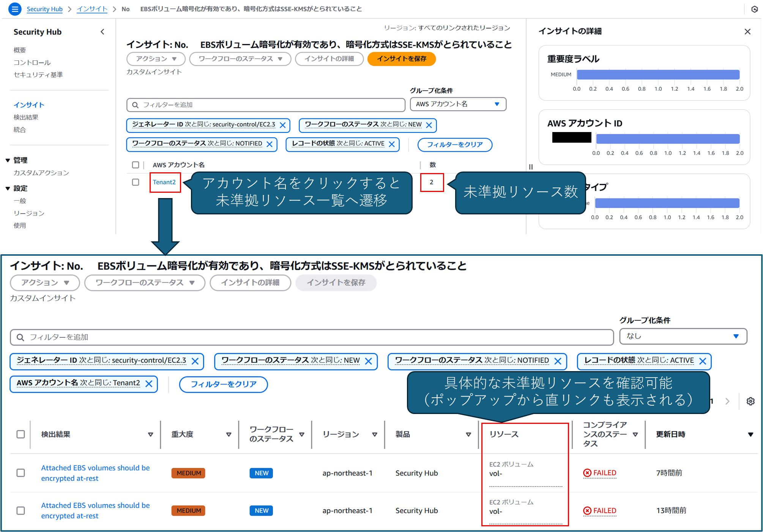Check the Tenant2 row checkbox
763x532 pixels.
(x=135, y=182)
